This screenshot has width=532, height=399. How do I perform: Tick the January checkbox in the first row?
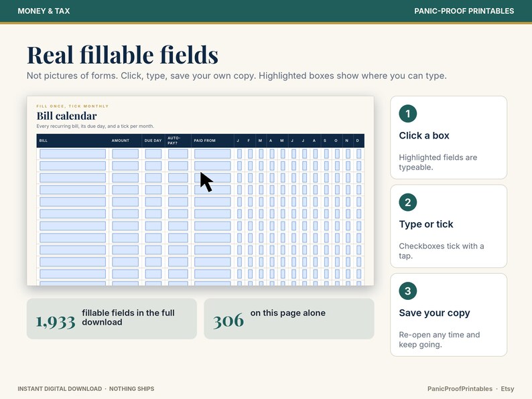tap(240, 154)
